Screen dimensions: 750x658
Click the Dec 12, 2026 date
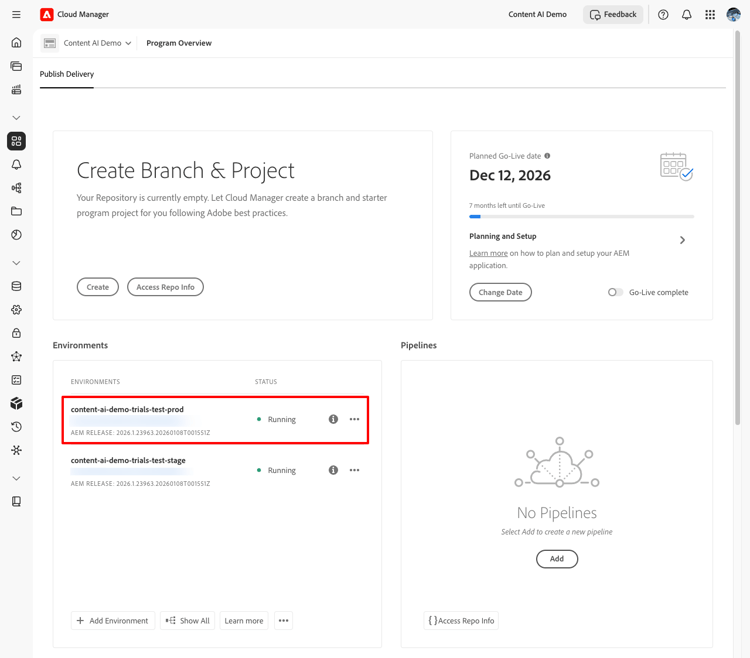(x=510, y=175)
